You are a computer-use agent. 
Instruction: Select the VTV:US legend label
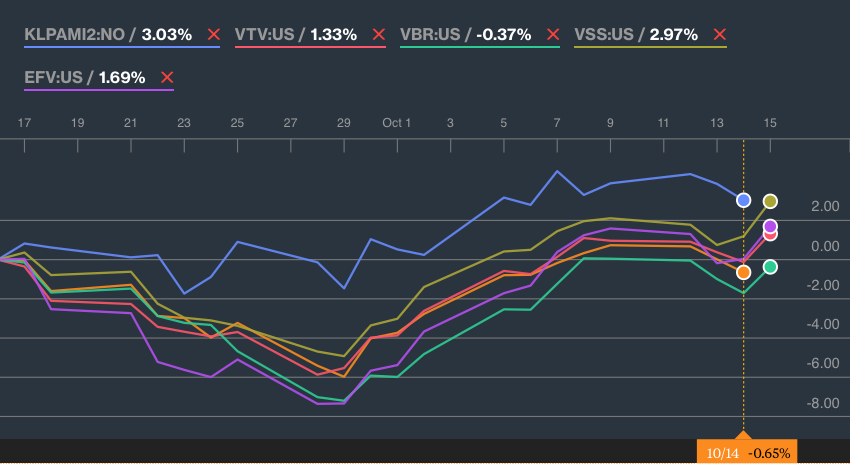click(x=265, y=35)
